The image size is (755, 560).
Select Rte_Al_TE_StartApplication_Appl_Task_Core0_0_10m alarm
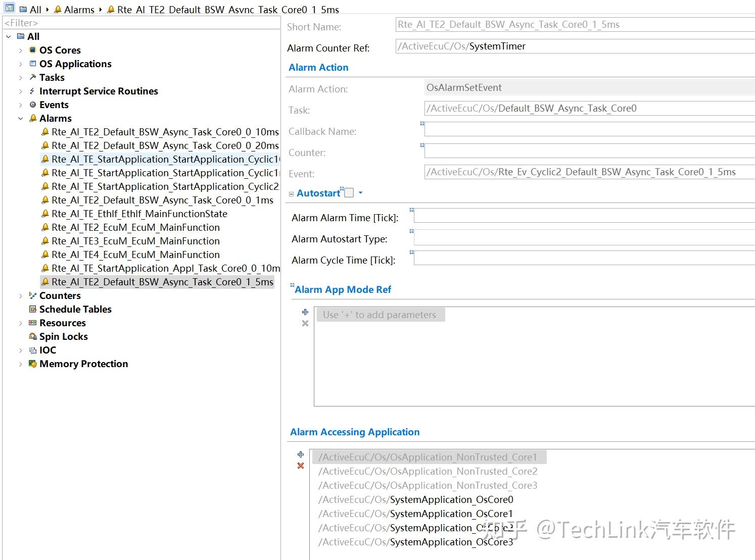click(166, 268)
